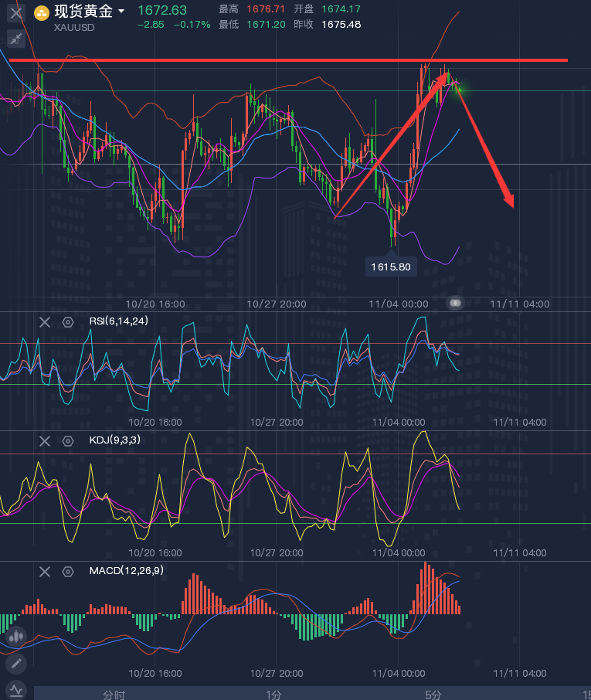Click main chart 10/20 16:00 time label
591x700 pixels.
click(x=155, y=304)
